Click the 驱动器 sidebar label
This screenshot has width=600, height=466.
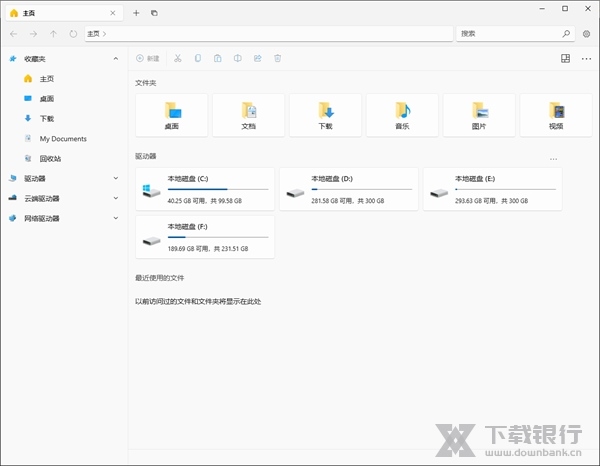click(x=34, y=178)
